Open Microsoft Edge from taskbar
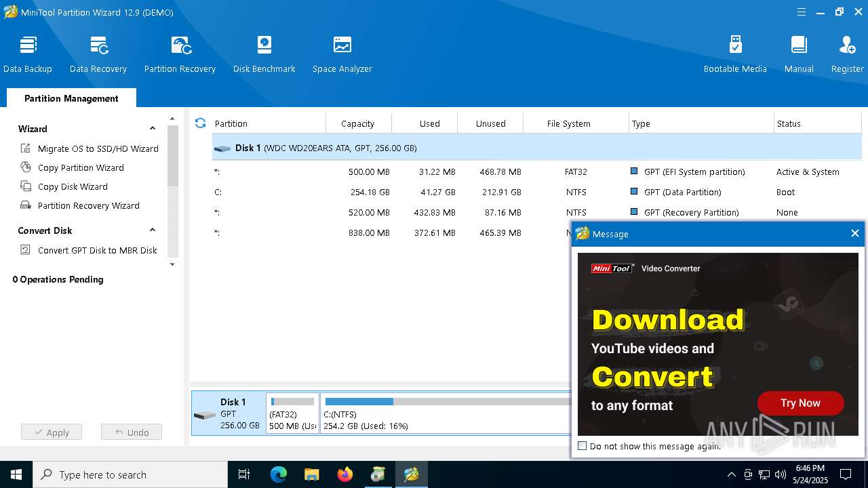The image size is (868, 488). [x=279, y=474]
